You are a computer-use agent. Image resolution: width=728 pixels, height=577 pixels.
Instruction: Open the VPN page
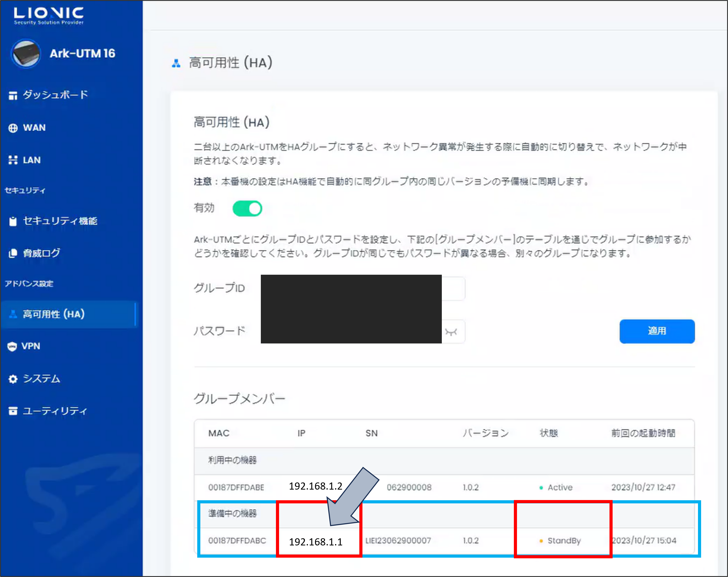coord(31,346)
